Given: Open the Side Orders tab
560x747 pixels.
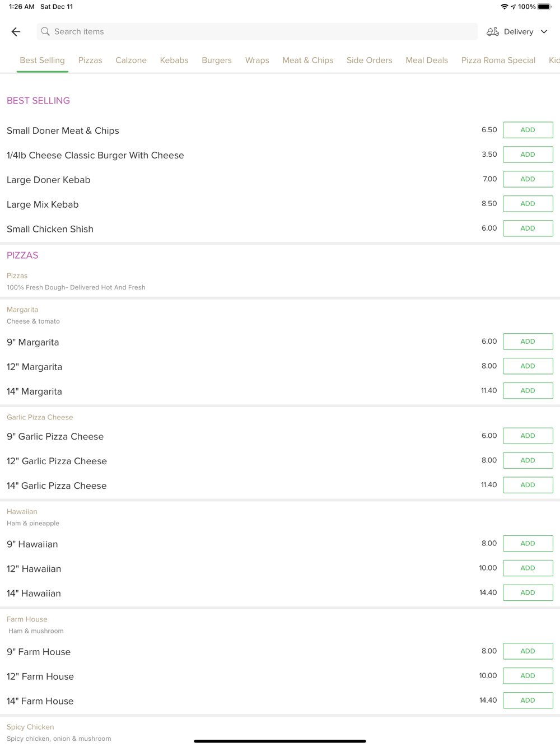Looking at the screenshot, I should coord(369,60).
